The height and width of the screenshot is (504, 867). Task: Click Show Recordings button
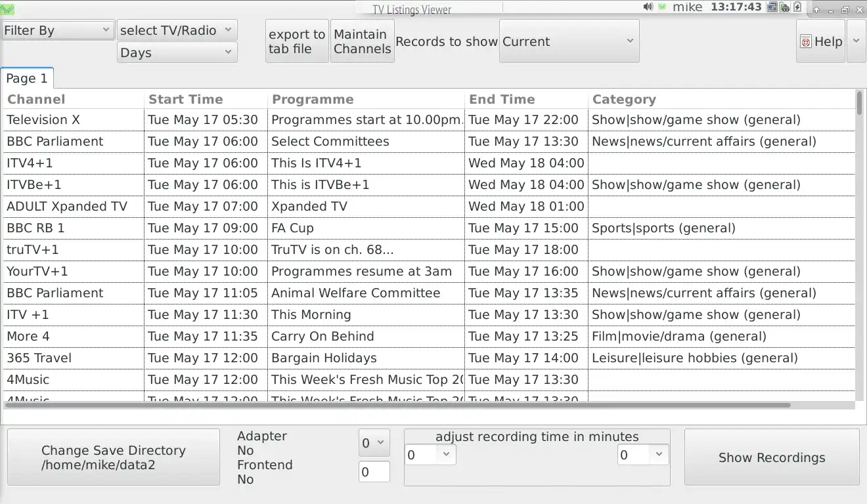[772, 457]
